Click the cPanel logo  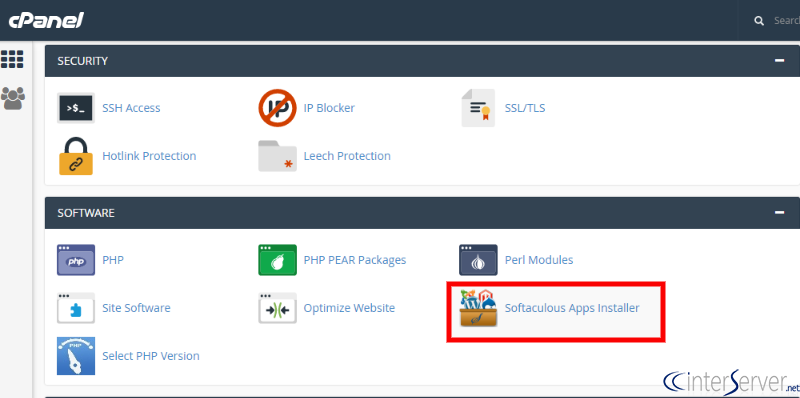[x=46, y=20]
